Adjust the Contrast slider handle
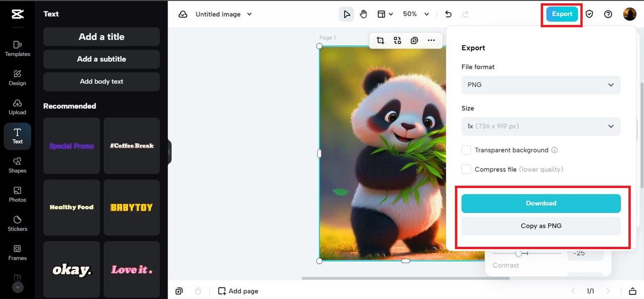Viewport: 644px width, 299px height. click(518, 253)
